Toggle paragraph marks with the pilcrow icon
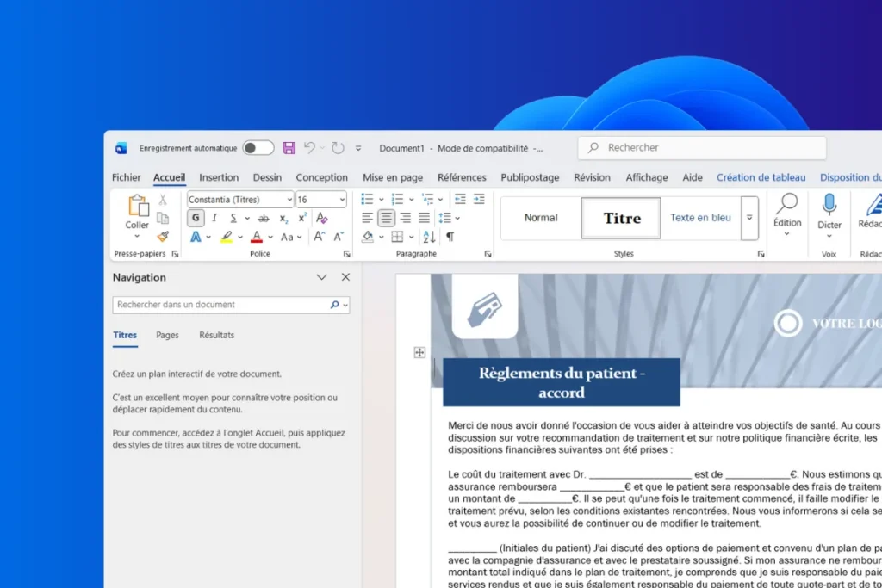The image size is (882, 588). 450,236
